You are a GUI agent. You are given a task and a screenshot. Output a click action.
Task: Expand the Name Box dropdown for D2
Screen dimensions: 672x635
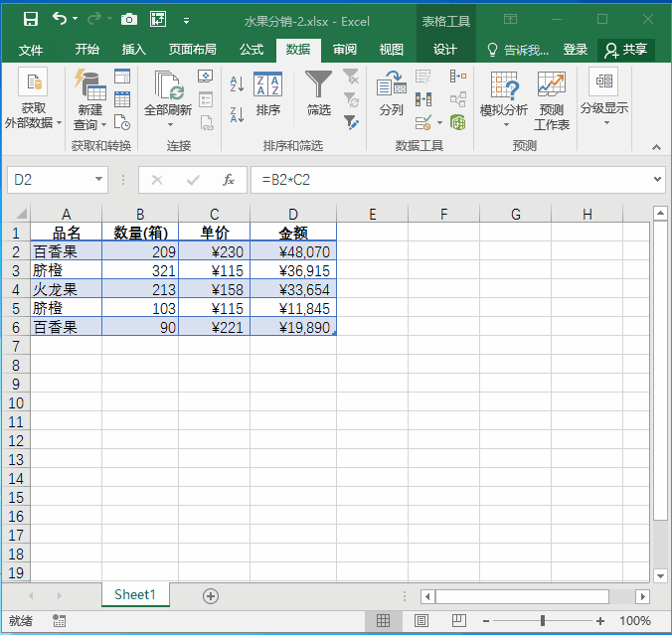click(x=98, y=180)
